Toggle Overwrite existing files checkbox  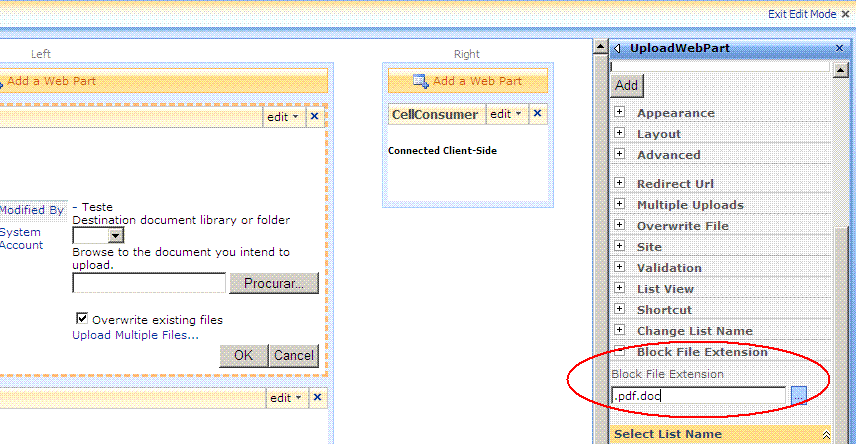[82, 318]
